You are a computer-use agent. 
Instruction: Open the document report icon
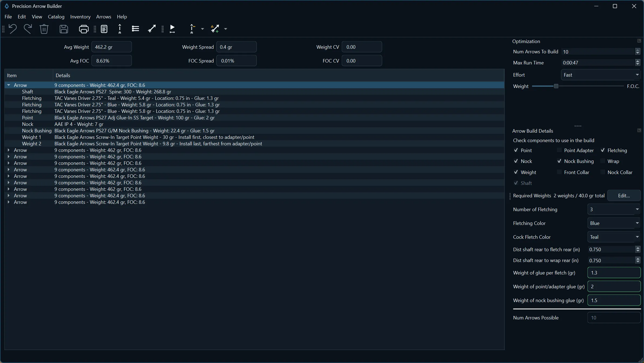[x=104, y=29]
